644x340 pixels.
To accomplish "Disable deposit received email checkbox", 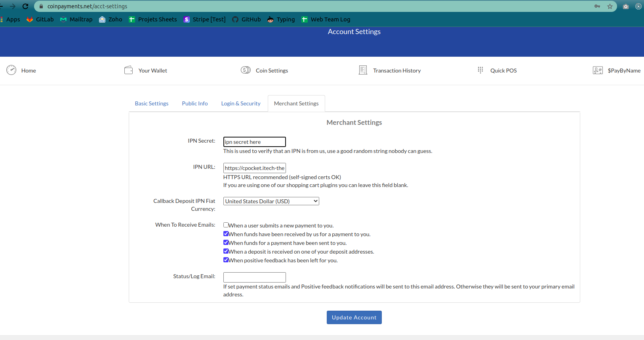I will click(x=226, y=251).
